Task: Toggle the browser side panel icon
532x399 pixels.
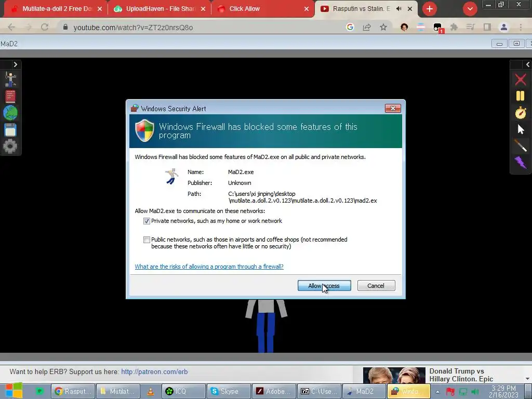Action: [x=487, y=27]
